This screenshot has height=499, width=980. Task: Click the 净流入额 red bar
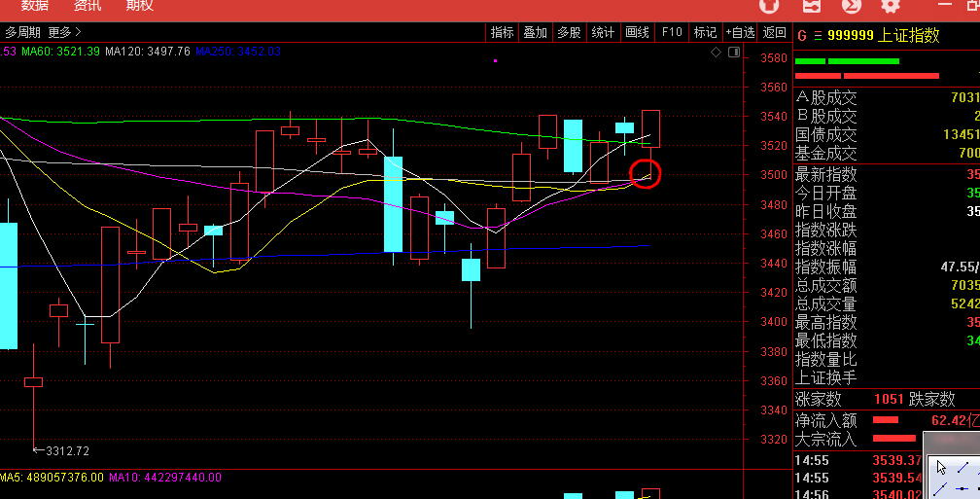pyautogui.click(x=886, y=419)
